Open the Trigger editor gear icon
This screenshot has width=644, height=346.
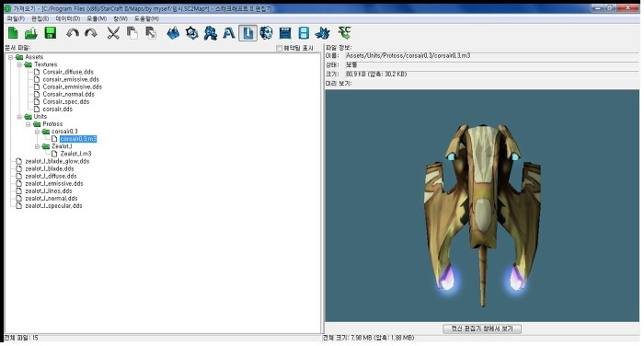pyautogui.click(x=191, y=33)
